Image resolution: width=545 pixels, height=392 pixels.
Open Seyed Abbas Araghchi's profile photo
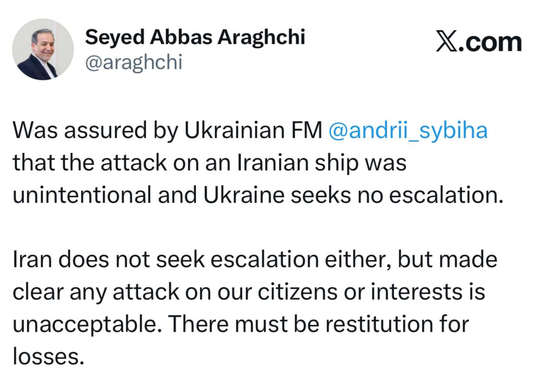coord(43,50)
